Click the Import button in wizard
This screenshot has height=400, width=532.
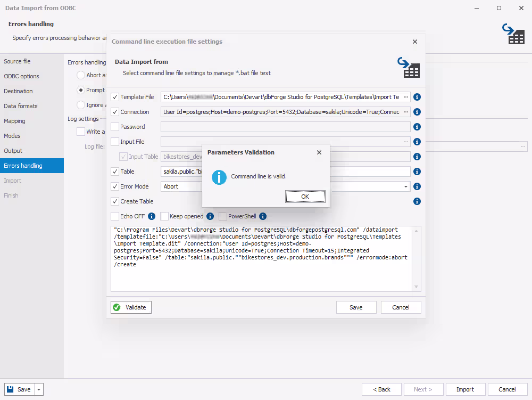point(465,389)
